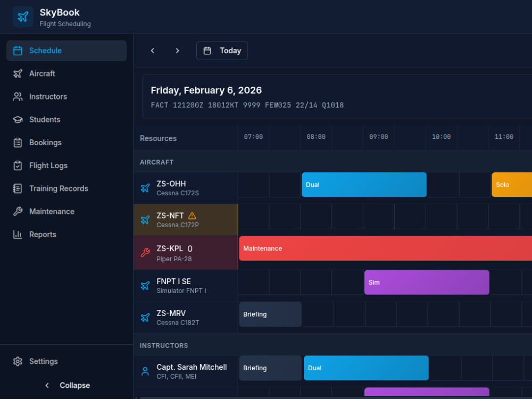Click the warning triangle next to ZS-NFT

(x=192, y=215)
